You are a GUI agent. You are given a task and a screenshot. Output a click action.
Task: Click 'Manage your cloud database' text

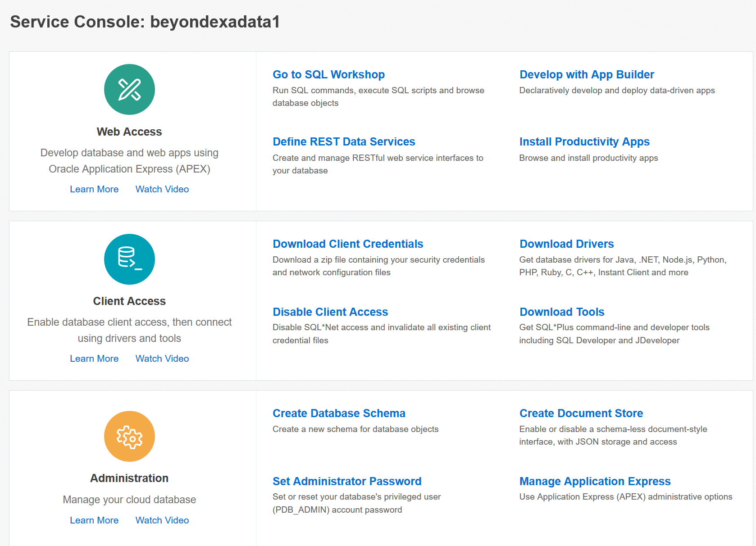(x=129, y=500)
